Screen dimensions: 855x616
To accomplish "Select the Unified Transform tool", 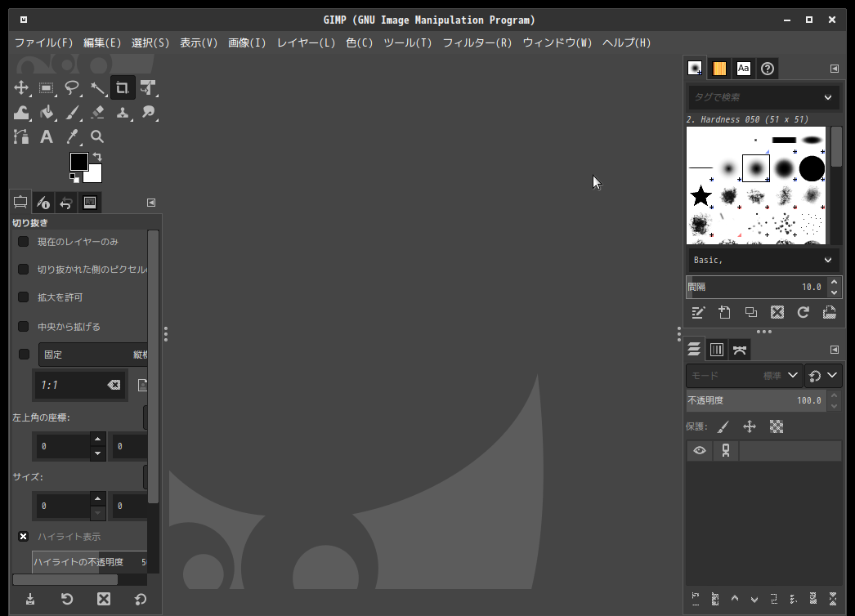I will [x=148, y=87].
